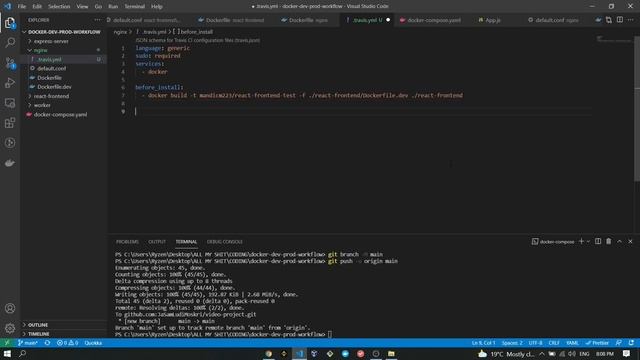
Task: Open Run and Debug view
Action: tap(10, 83)
